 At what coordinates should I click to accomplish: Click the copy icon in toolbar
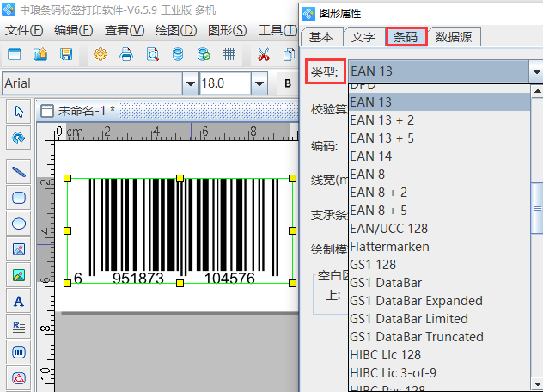(289, 54)
